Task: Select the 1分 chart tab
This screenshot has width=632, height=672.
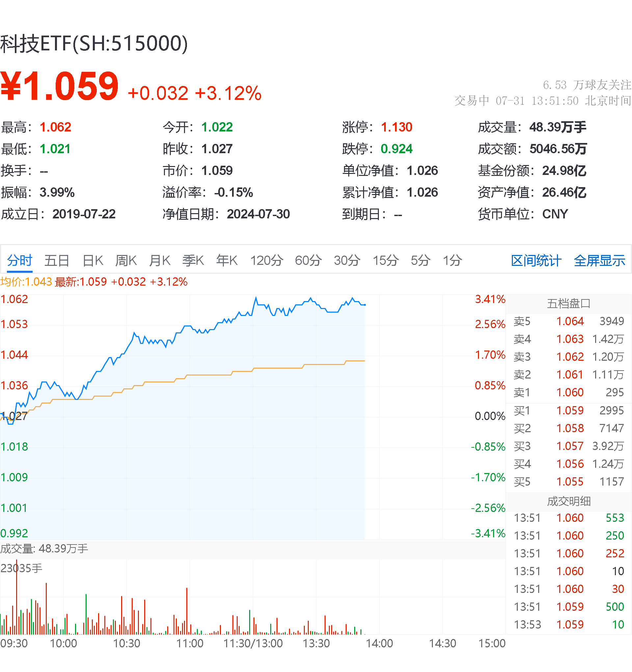Action: pyautogui.click(x=452, y=261)
